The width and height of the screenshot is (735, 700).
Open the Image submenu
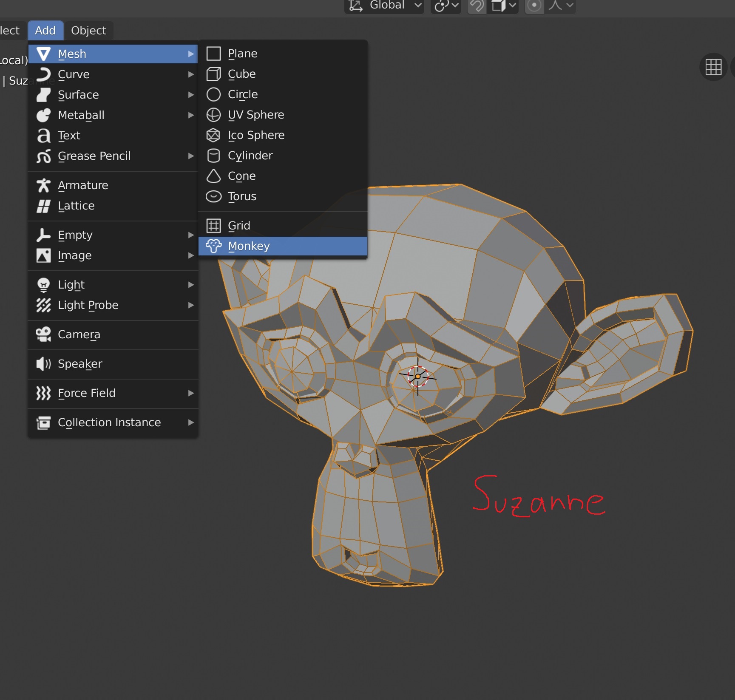113,255
